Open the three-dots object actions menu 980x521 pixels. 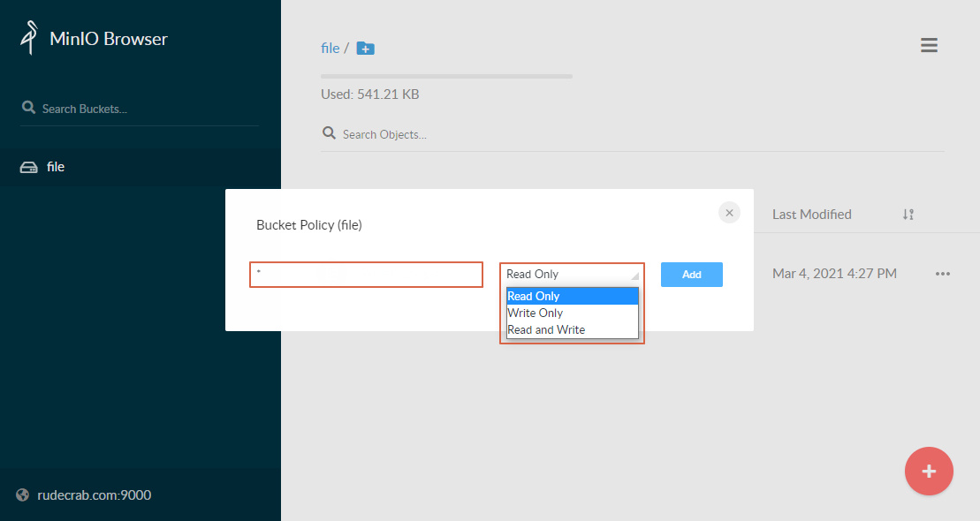943,274
